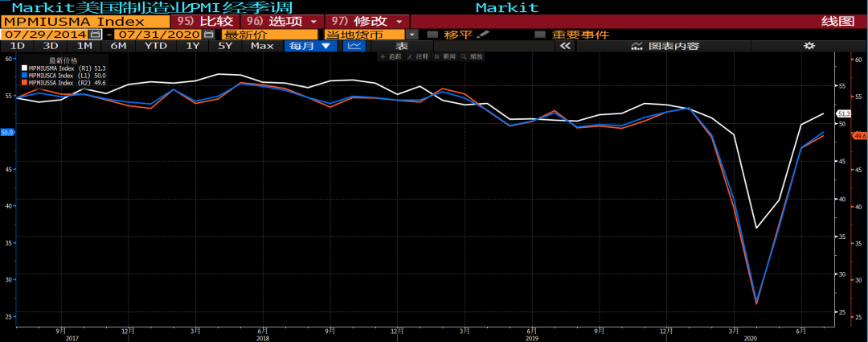868x342 pixels.
Task: Toggle the 重要事件 checkbox
Action: point(540,35)
